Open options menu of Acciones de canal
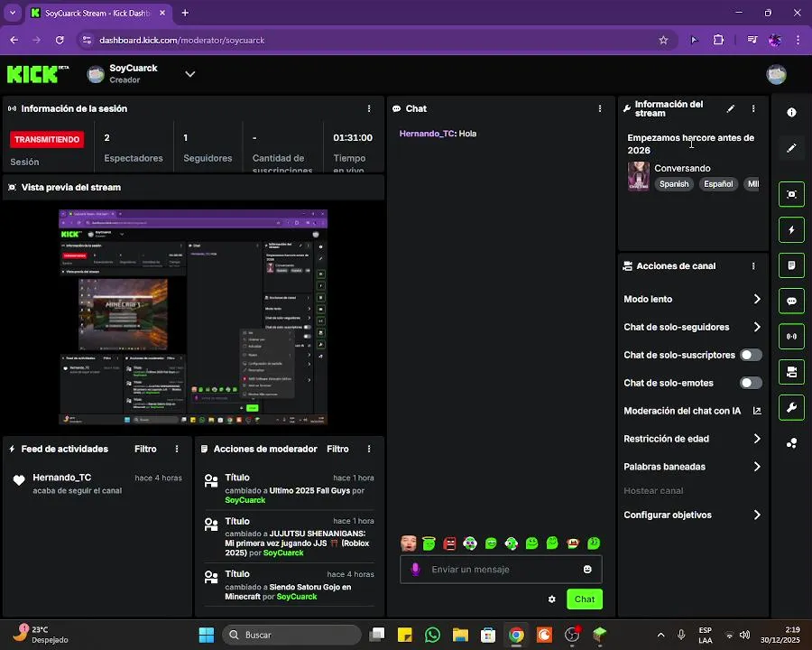The height and width of the screenshot is (650, 812). coord(753,266)
